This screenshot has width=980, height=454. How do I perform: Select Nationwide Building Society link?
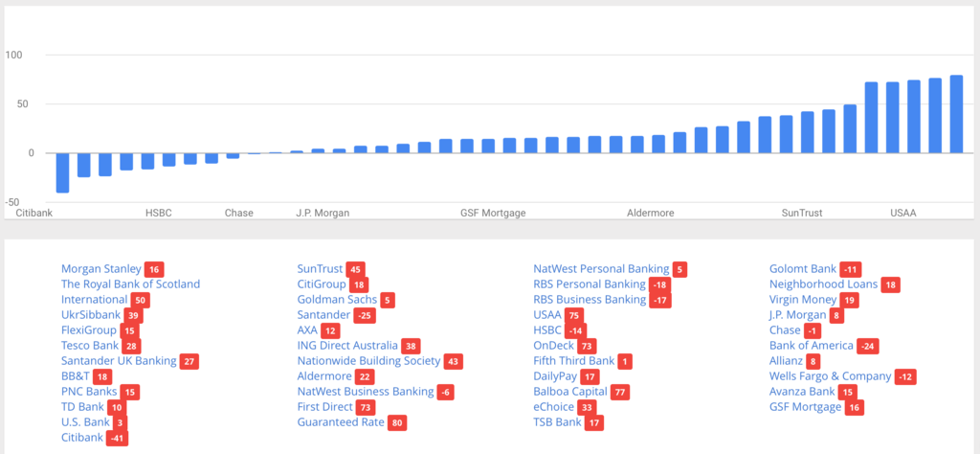pyautogui.click(x=368, y=361)
